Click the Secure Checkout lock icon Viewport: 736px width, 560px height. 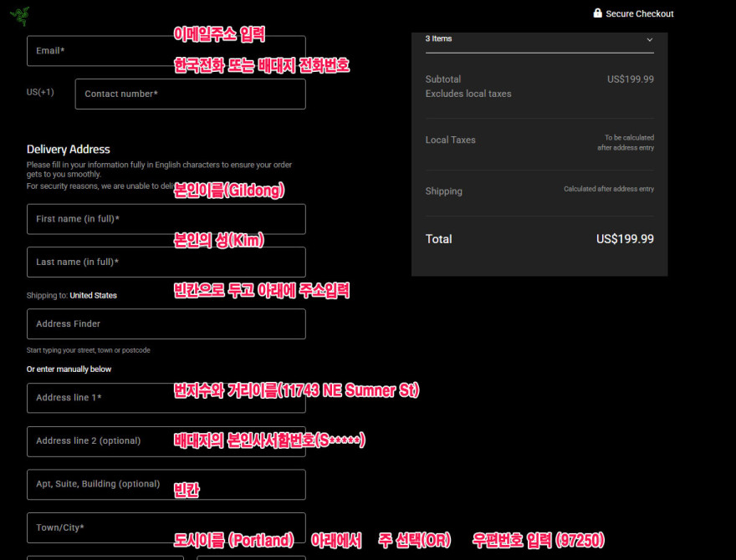[597, 13]
